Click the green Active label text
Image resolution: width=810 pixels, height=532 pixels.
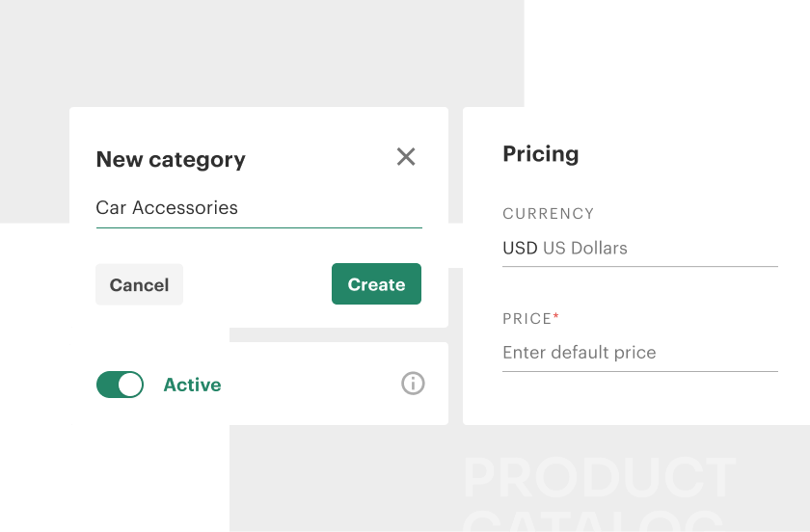[x=192, y=385]
